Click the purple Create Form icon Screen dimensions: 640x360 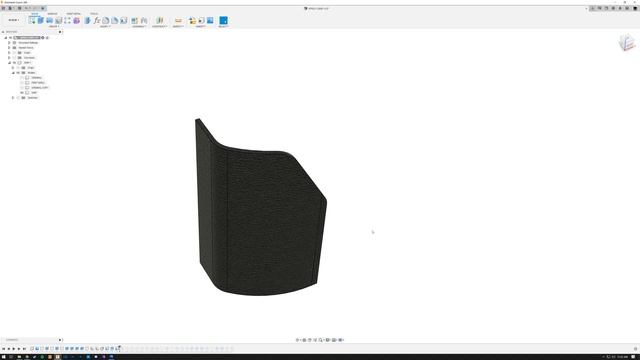tap(76, 20)
